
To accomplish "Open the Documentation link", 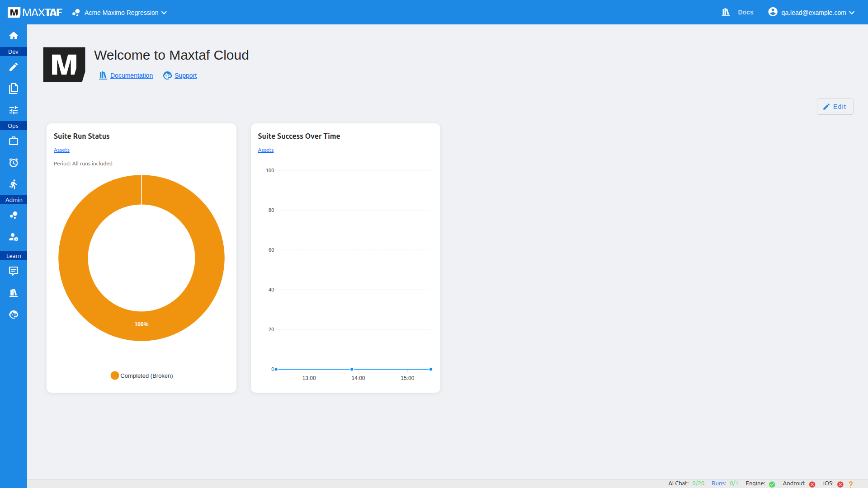I will pos(132,75).
